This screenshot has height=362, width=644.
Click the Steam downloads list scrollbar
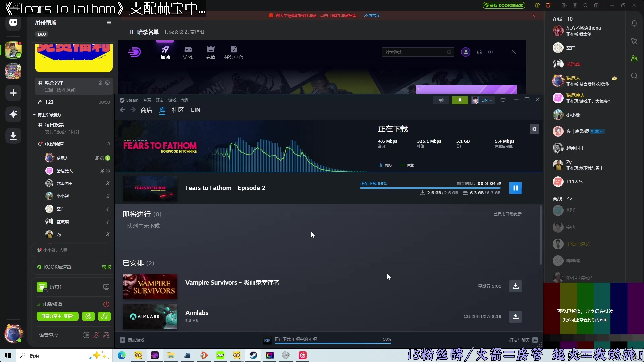point(540,235)
